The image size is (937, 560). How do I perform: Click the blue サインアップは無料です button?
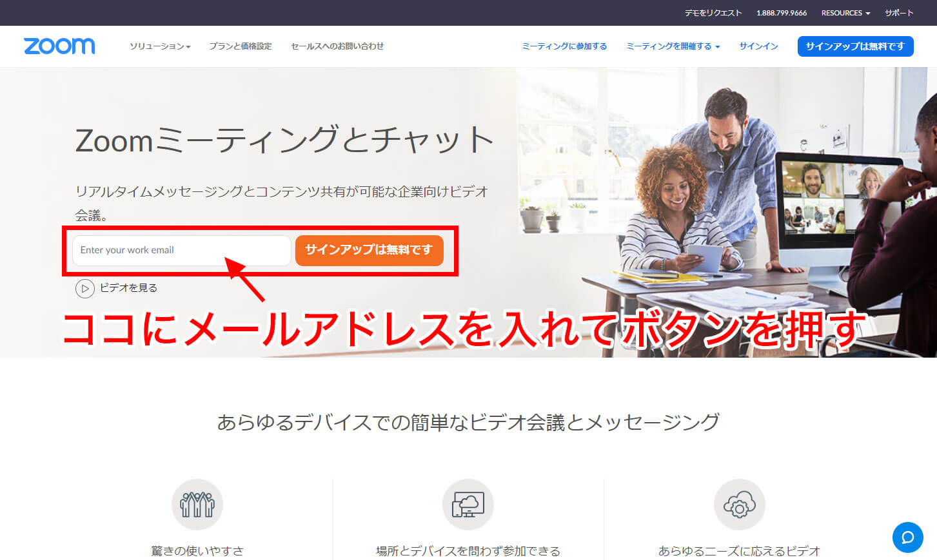coord(855,46)
